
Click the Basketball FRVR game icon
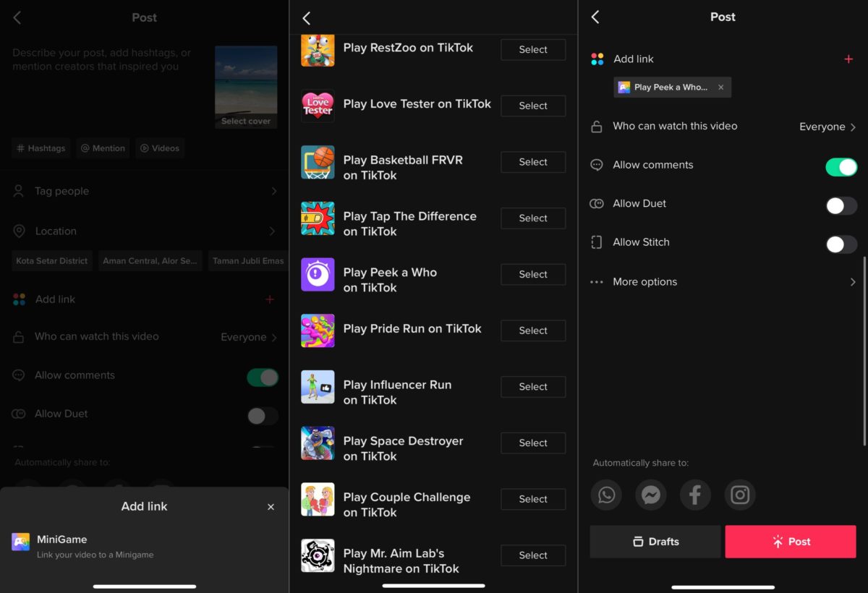[x=318, y=162]
